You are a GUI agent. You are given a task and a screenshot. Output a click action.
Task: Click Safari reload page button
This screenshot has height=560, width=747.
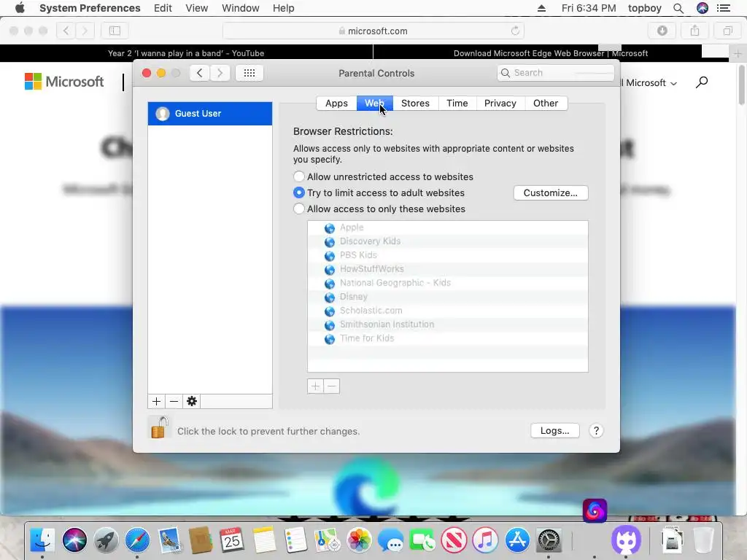pos(515,31)
